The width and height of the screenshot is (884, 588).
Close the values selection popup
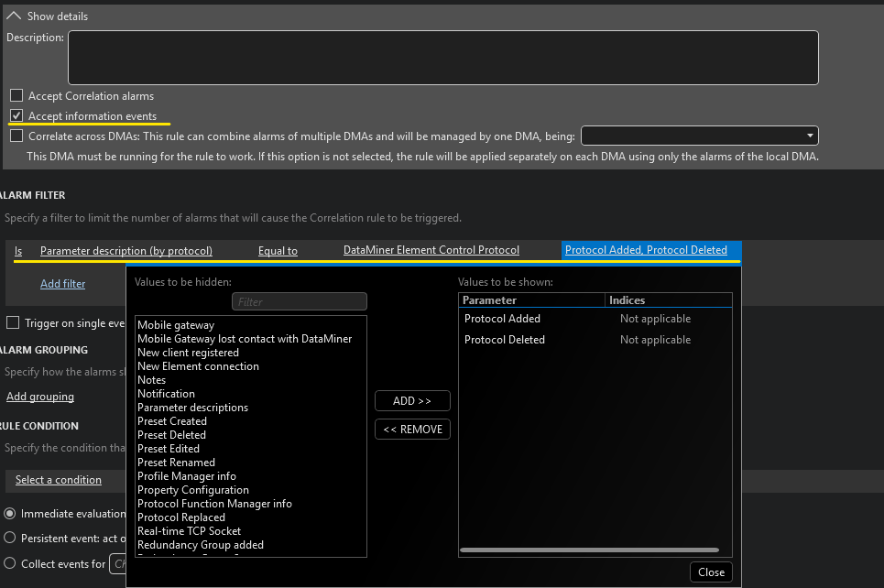[711, 572]
